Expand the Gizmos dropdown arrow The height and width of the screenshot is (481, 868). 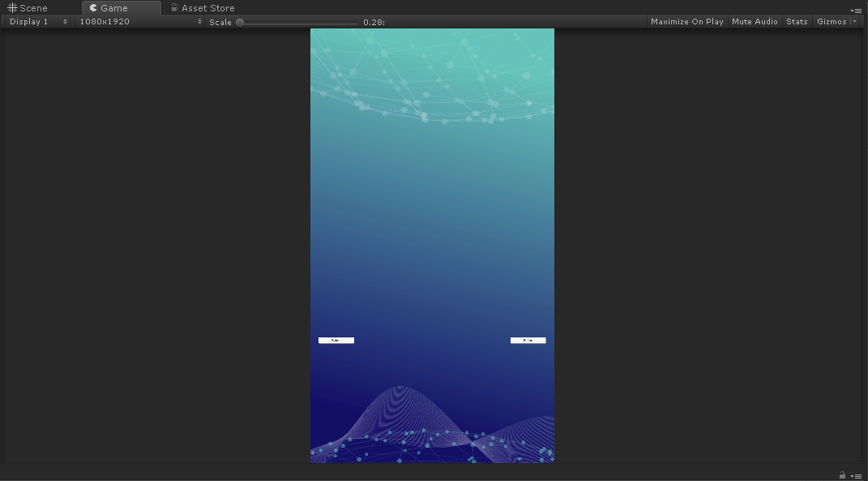click(855, 22)
